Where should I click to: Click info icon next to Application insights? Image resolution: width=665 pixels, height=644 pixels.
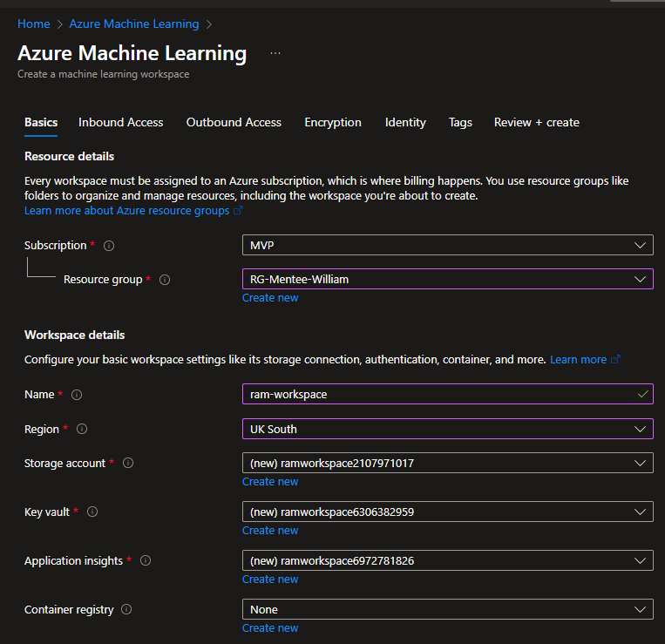coord(146,561)
